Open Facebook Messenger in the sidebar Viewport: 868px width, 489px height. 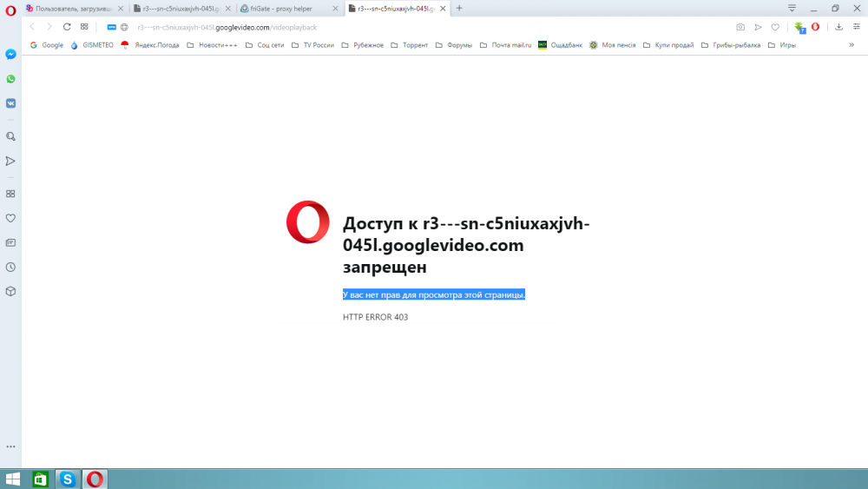(10, 54)
